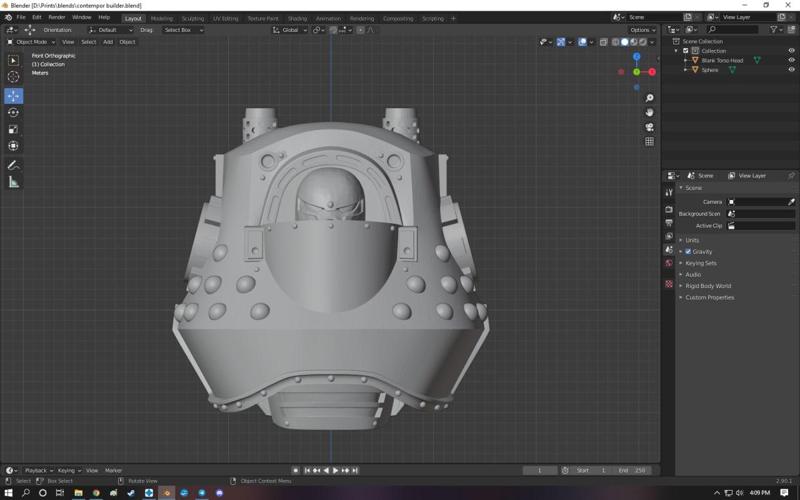
Task: Click the End frame field
Action: point(633,470)
